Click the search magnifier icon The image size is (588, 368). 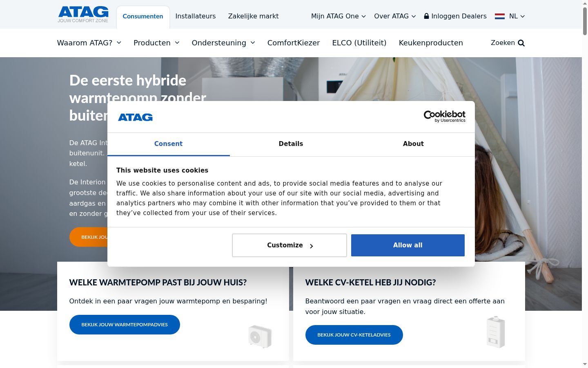tap(521, 43)
